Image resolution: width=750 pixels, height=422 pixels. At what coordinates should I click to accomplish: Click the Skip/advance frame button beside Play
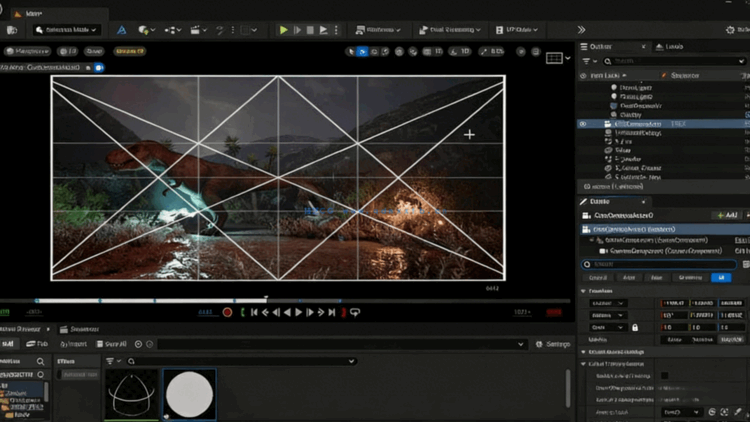[x=297, y=30]
